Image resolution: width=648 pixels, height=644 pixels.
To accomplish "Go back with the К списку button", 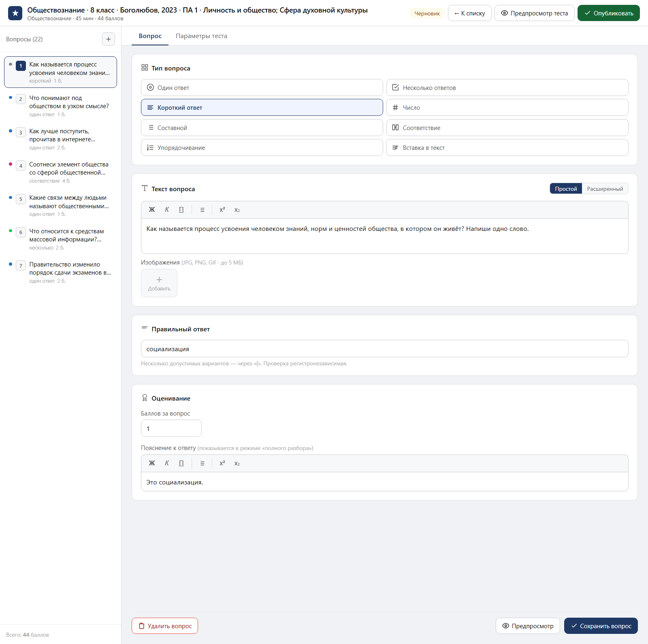I will [469, 13].
